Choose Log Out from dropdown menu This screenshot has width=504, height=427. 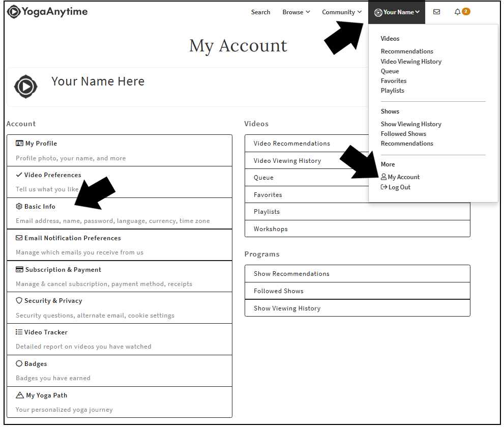coord(396,187)
